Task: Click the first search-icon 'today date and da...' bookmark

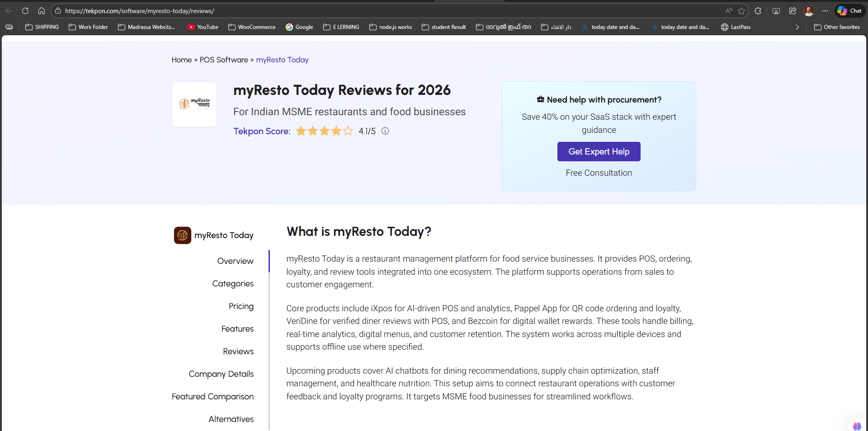Action: (x=611, y=27)
